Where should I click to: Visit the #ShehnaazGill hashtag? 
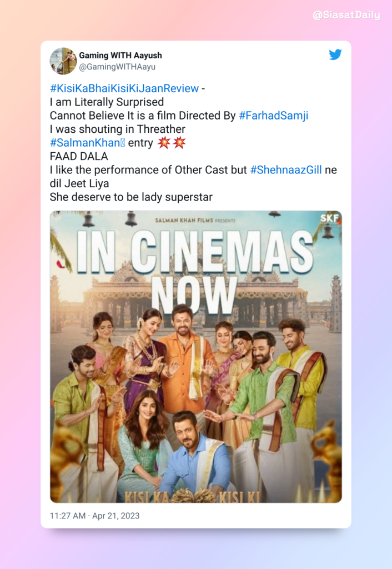coord(286,170)
